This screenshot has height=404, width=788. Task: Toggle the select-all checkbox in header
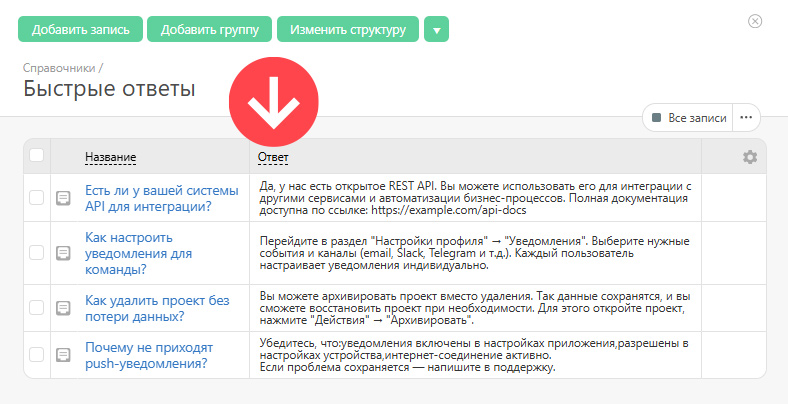tap(36, 155)
